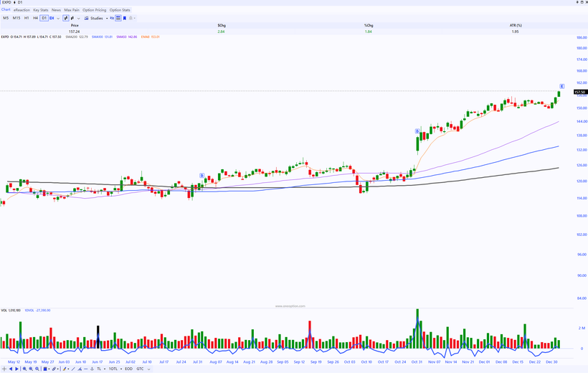Click the SMA100 legend label

(102, 37)
